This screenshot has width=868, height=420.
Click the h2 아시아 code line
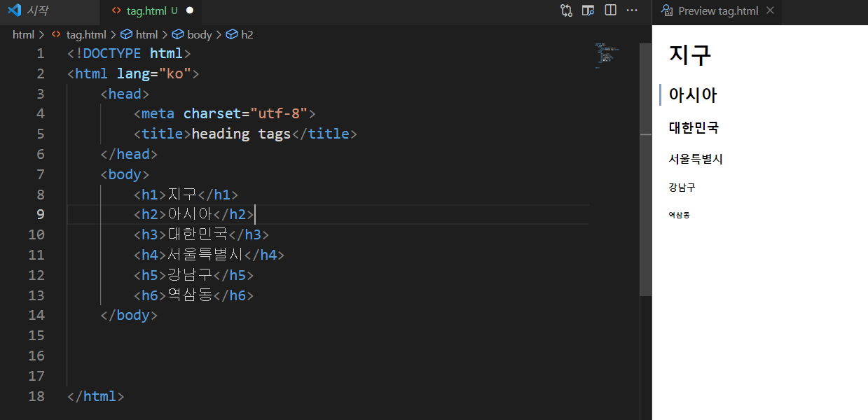click(x=194, y=214)
